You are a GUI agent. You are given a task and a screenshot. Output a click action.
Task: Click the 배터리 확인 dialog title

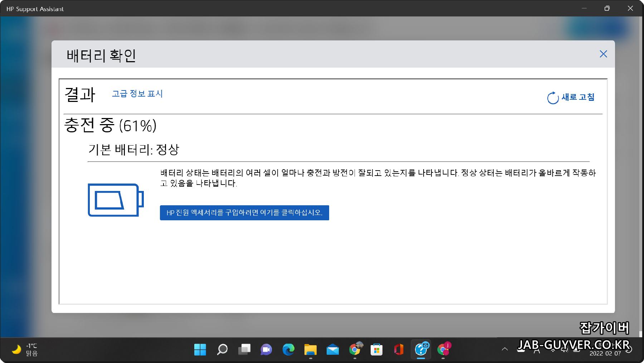coord(101,55)
